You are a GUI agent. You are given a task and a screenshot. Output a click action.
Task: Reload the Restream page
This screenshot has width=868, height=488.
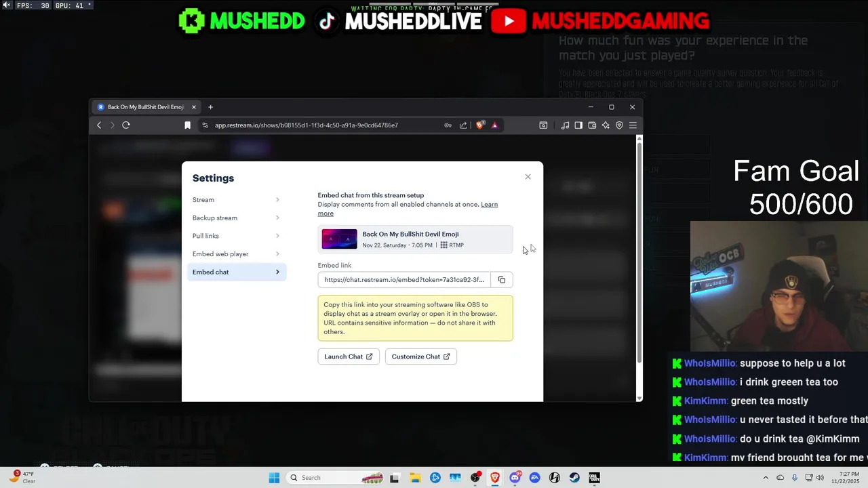click(x=126, y=125)
